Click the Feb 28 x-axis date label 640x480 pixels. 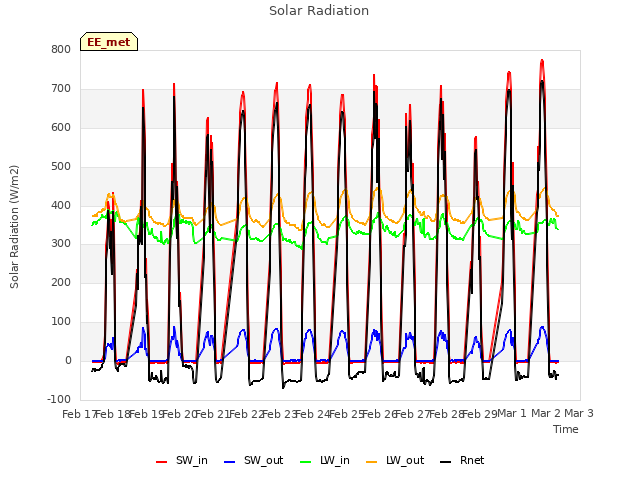click(x=446, y=414)
